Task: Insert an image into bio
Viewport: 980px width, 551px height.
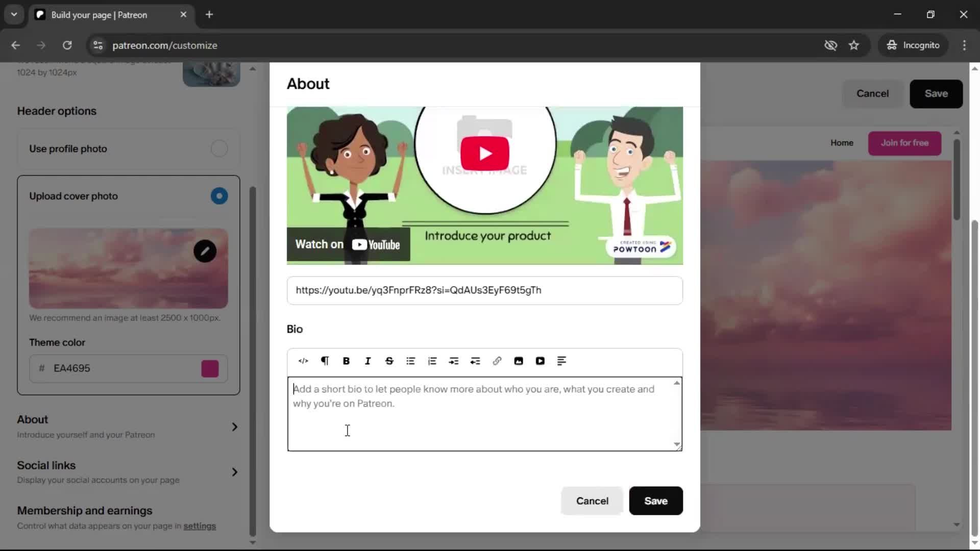Action: tap(519, 361)
